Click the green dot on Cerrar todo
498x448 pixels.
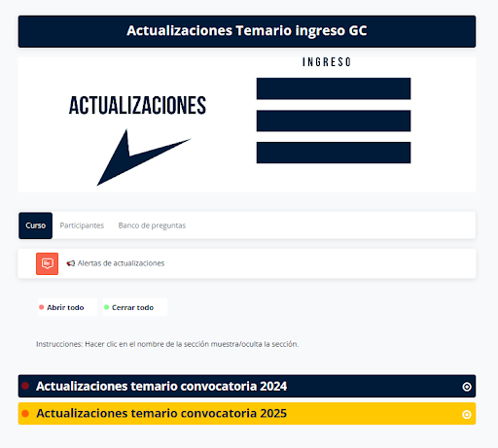click(x=106, y=307)
